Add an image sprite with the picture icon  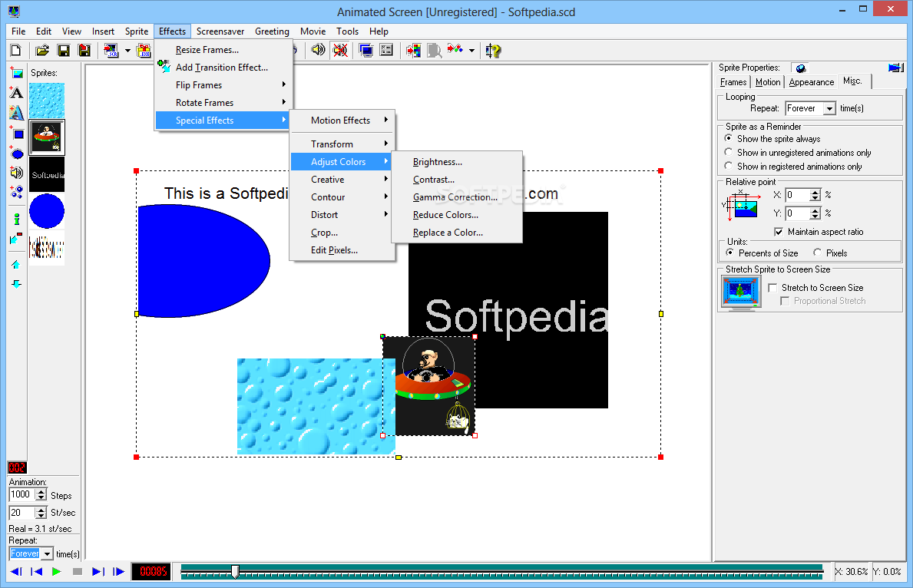(16, 73)
